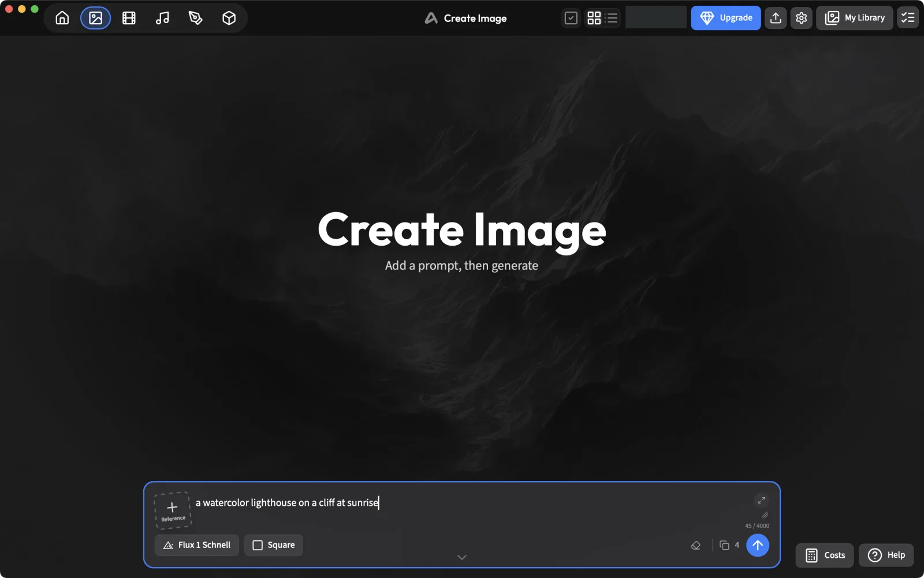Clear the prompt with eraser icon
The width and height of the screenshot is (924, 578).
tap(696, 545)
